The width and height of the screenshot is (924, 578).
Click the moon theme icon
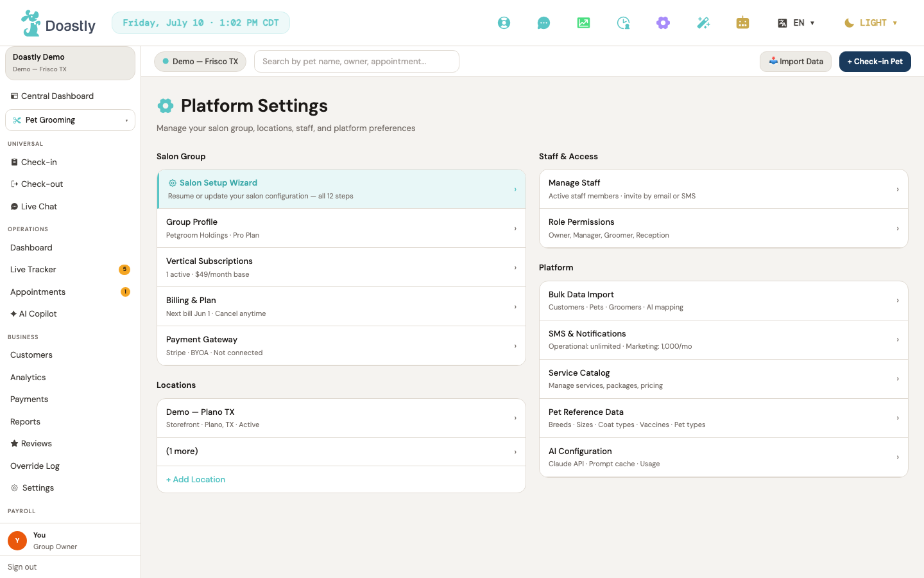point(849,23)
